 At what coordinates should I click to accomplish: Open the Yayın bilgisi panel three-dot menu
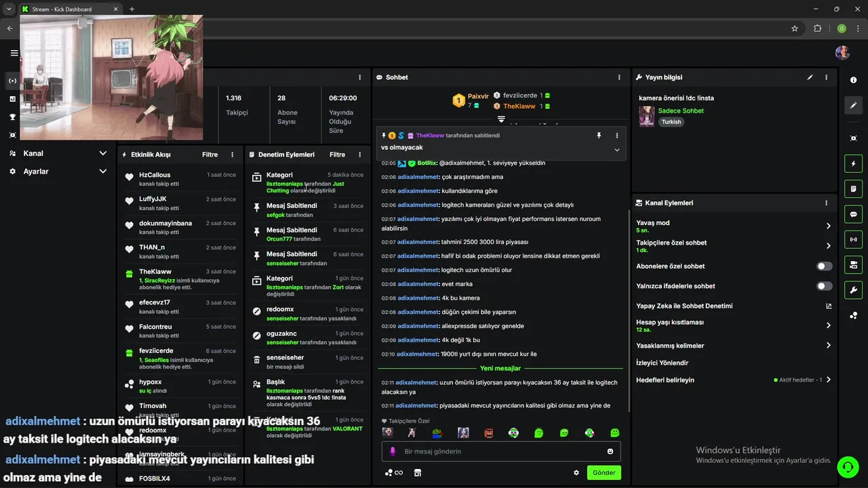pyautogui.click(x=826, y=77)
